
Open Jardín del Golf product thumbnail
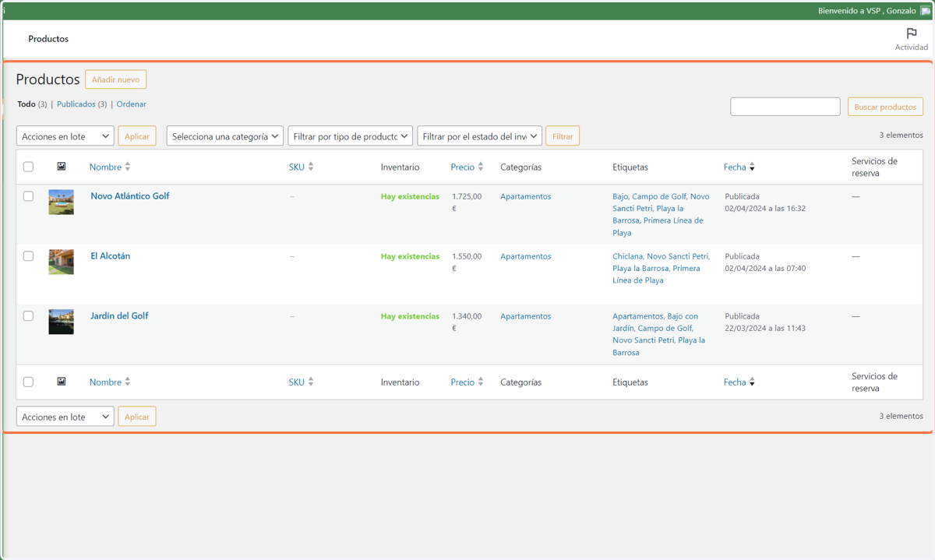62,322
